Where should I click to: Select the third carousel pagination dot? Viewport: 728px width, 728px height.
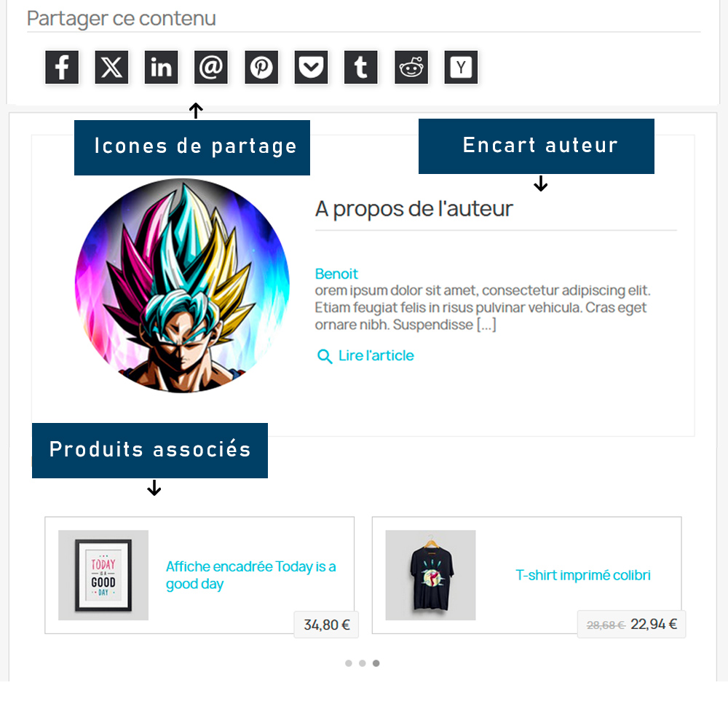coord(376,663)
